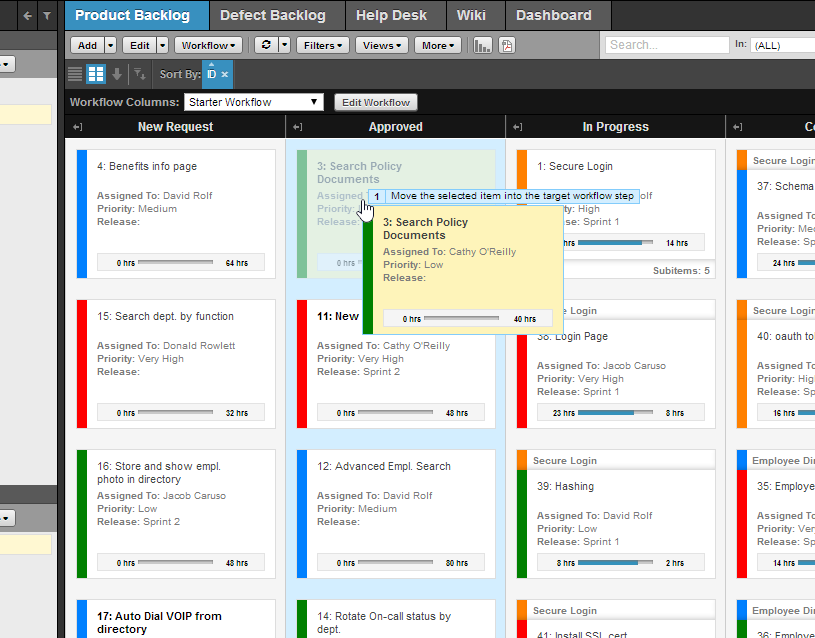Open the Starter Workflow select box

tap(254, 102)
